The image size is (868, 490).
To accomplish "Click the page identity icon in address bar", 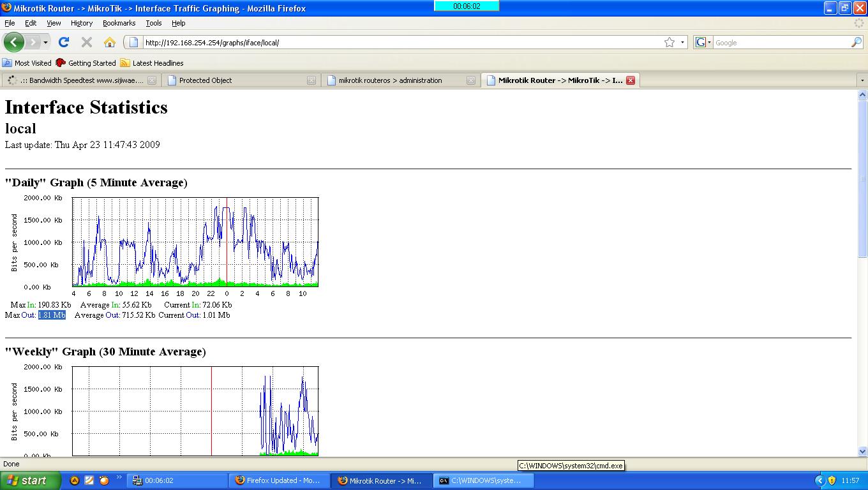I will tap(133, 43).
